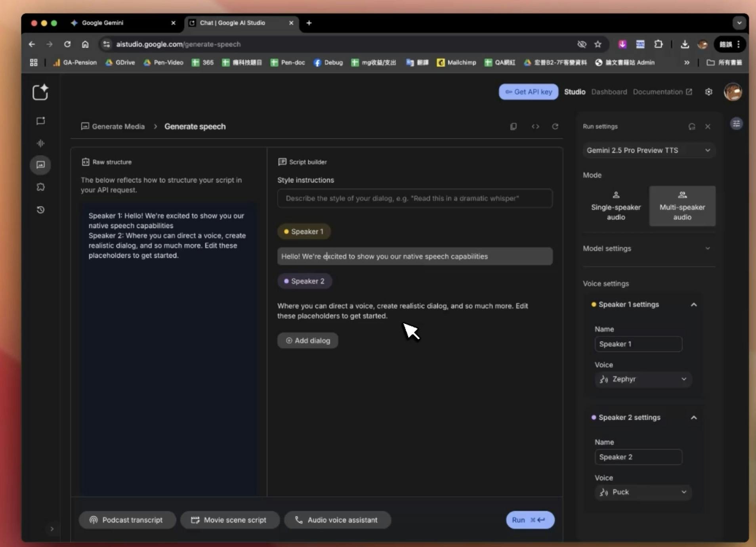Click the Style instructions input field
Screen dimensions: 756x547
pos(414,198)
